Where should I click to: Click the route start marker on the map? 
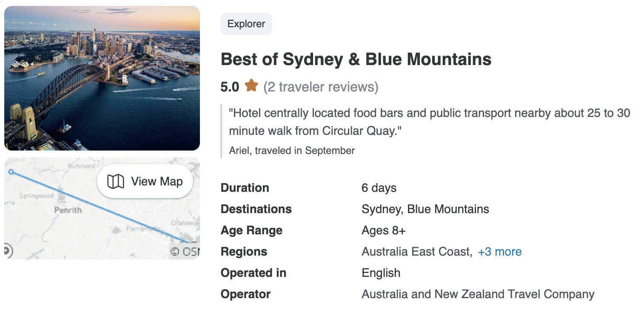pyautogui.click(x=11, y=172)
